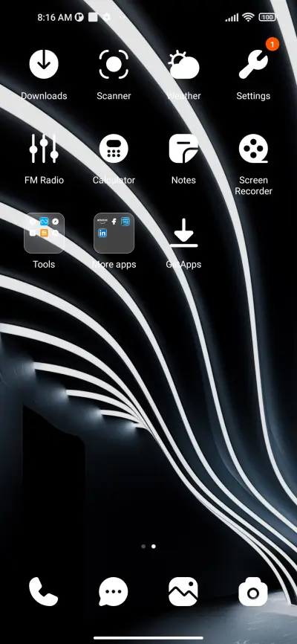Tap the cellular signal bars icon
The height and width of the screenshot is (644, 297).
tap(232, 17)
